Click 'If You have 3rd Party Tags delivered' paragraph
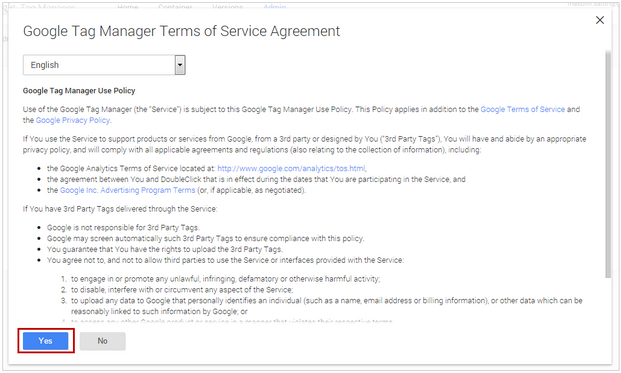 120,209
